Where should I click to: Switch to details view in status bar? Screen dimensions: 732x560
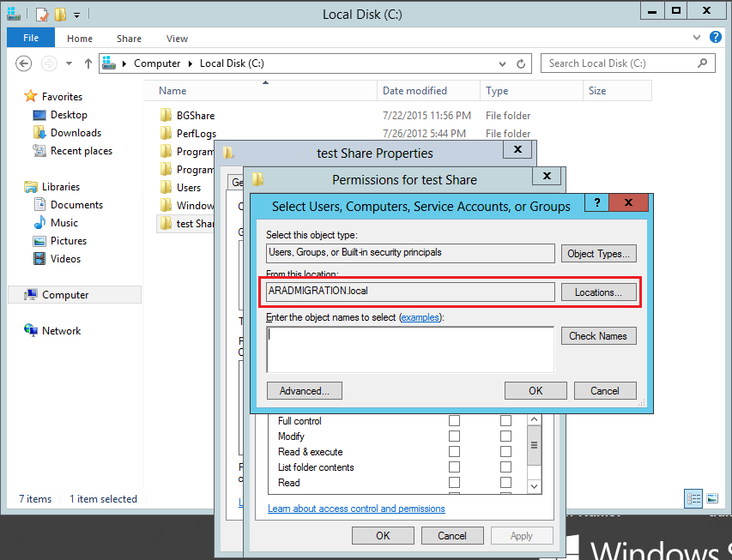pyautogui.click(x=693, y=498)
